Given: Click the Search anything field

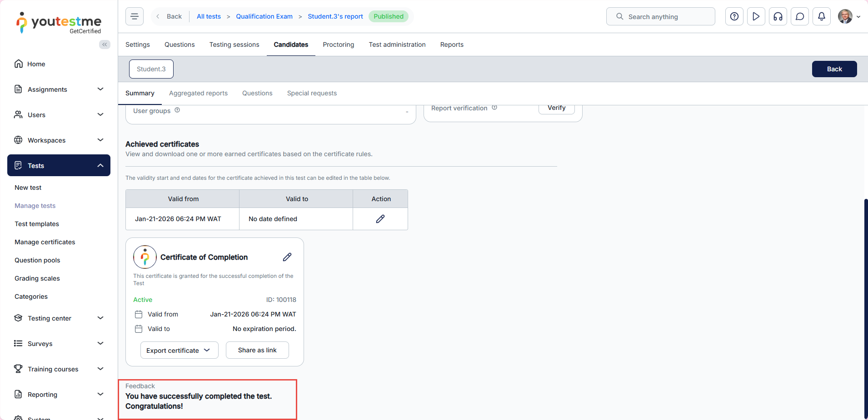Looking at the screenshot, I should [x=660, y=16].
